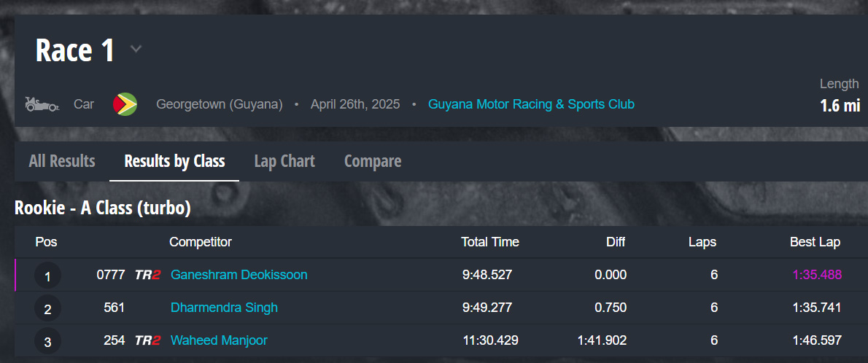Open Waheed Manjoor competitor profile
Screen dimensions: 868x363
[219, 340]
